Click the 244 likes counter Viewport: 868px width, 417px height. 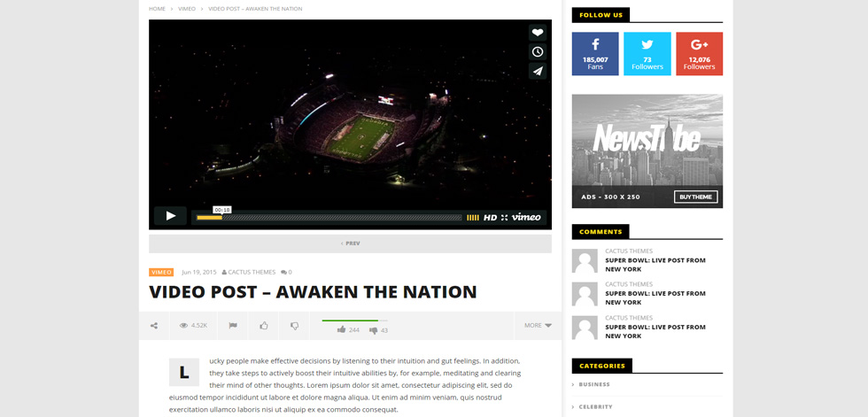point(348,330)
